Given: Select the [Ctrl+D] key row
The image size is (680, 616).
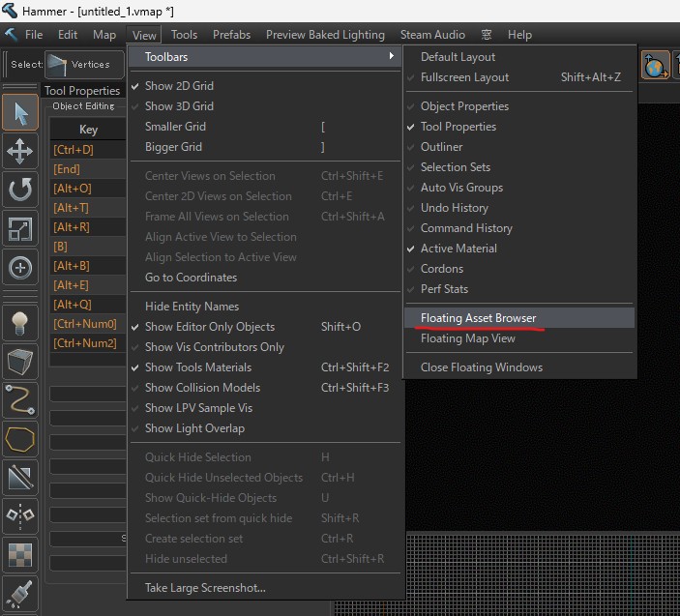Looking at the screenshot, I should [88, 150].
